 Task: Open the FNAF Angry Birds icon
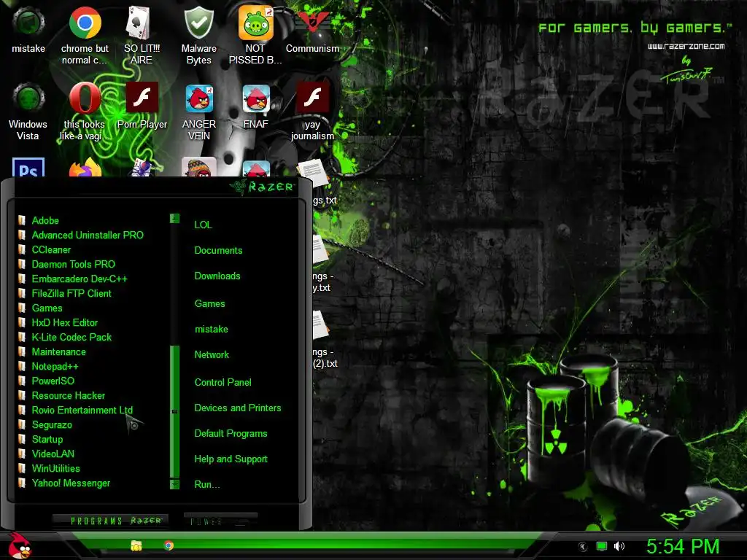[x=256, y=106]
